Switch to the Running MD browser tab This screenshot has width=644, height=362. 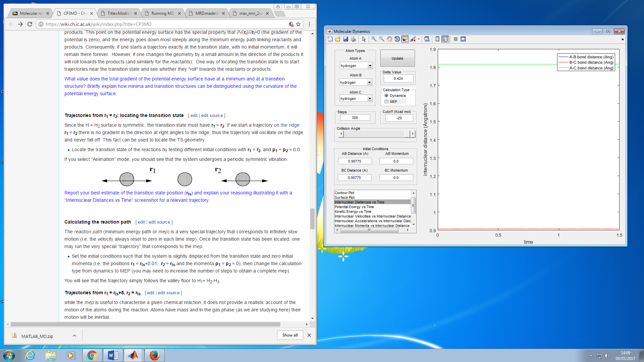coord(162,13)
